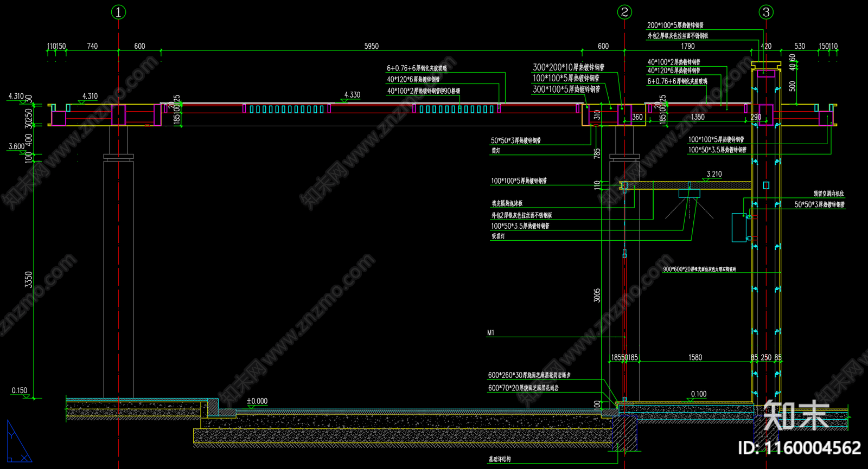This screenshot has width=868, height=469.
Task: Select the 360 dimension text
Action: (637, 117)
